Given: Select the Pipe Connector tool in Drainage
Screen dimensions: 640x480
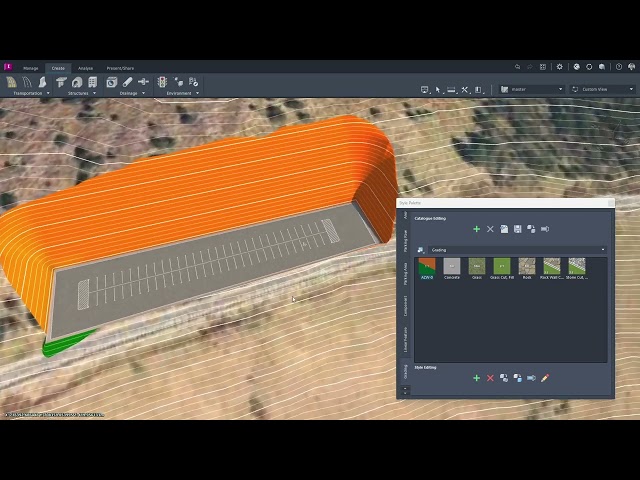Looking at the screenshot, I should (x=143, y=82).
